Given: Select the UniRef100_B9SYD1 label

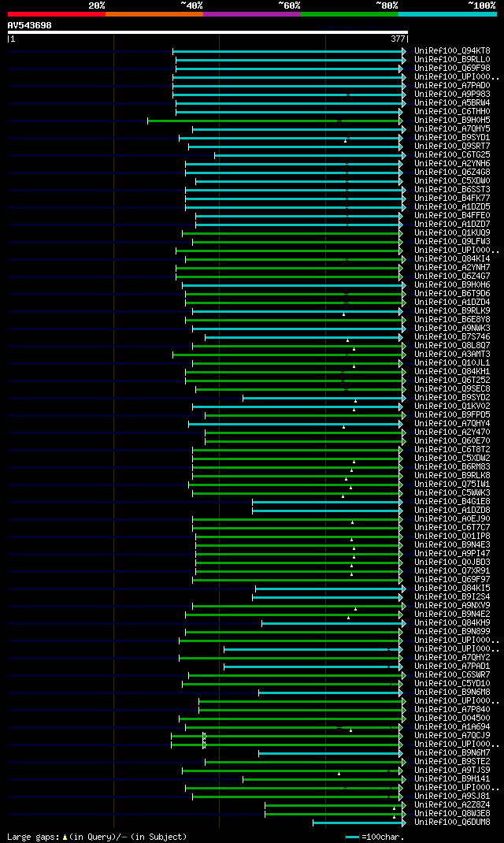Looking at the screenshot, I should [x=452, y=138].
